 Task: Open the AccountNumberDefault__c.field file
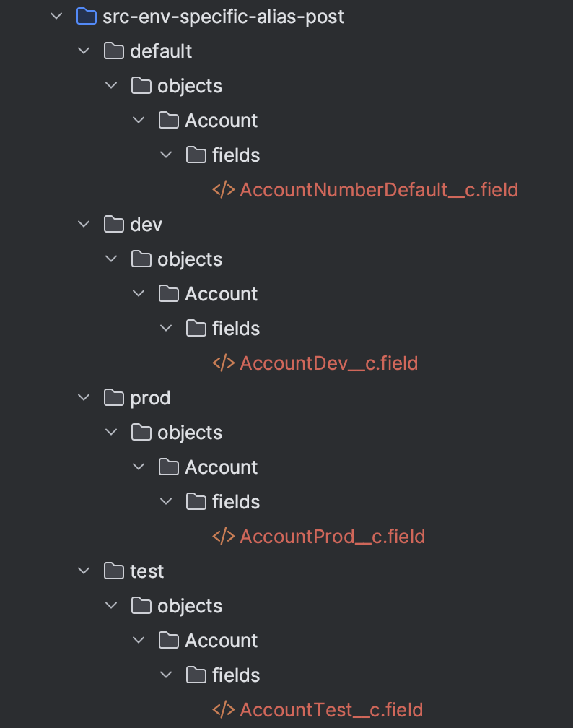[379, 190]
